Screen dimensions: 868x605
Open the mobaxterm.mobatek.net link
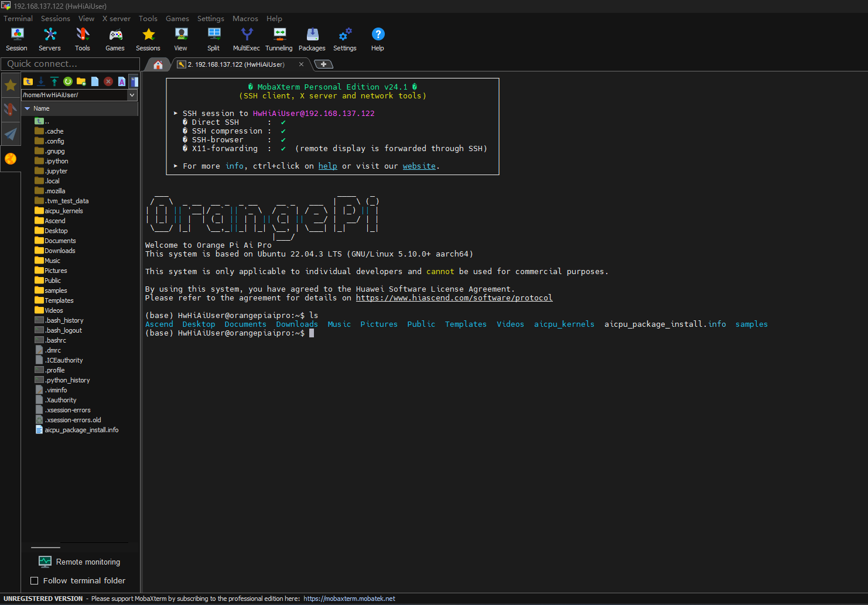(349, 599)
